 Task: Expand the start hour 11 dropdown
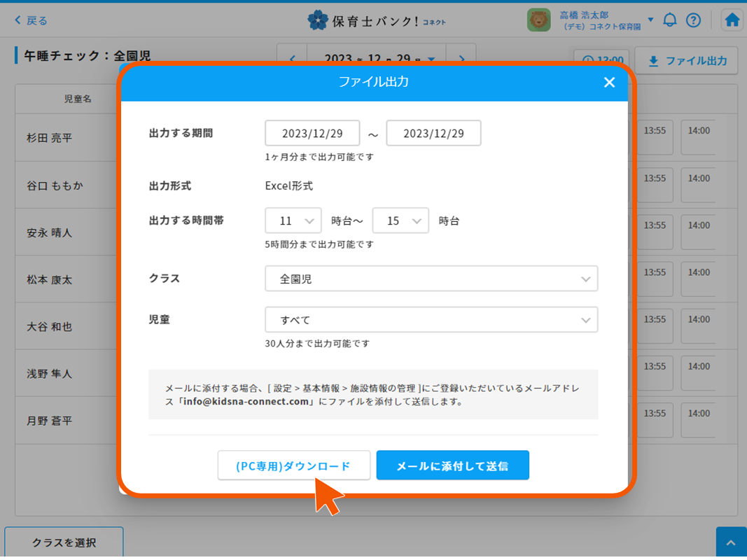(293, 220)
